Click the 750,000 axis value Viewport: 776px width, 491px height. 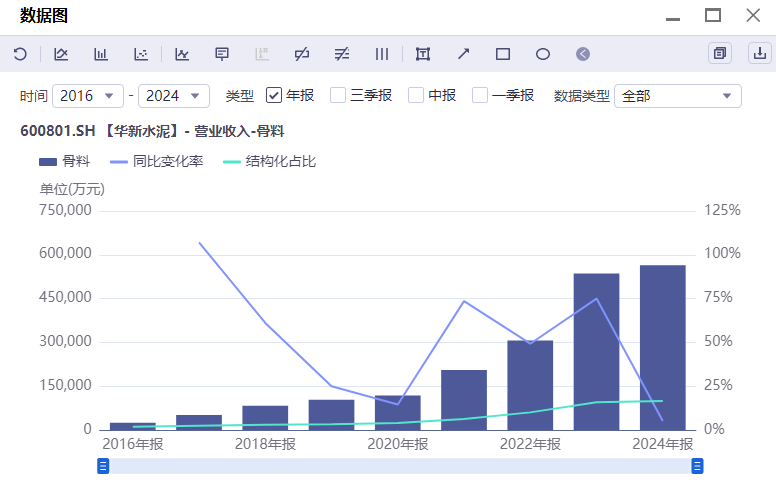pyautogui.click(x=65, y=210)
